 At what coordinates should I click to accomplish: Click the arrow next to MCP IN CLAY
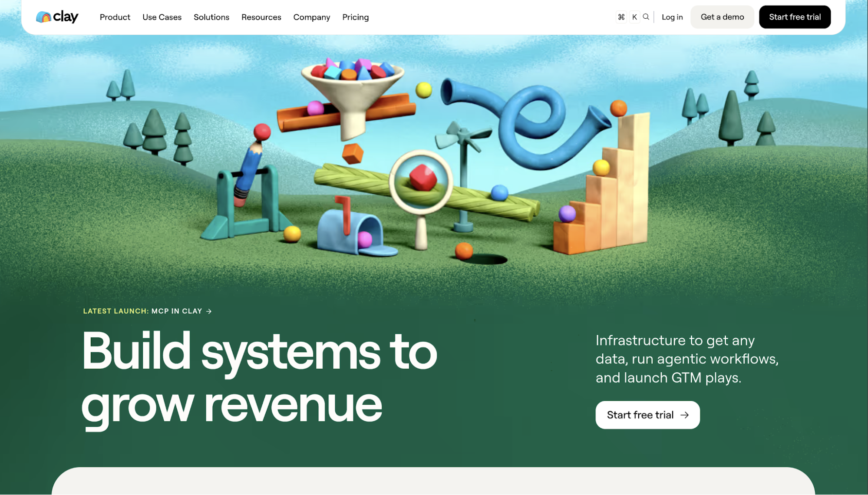(x=209, y=311)
